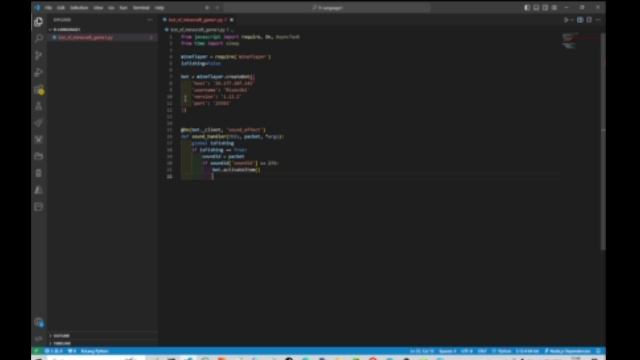The height and width of the screenshot is (360, 640).
Task: Run the Python file with play icon
Action: click(566, 20)
